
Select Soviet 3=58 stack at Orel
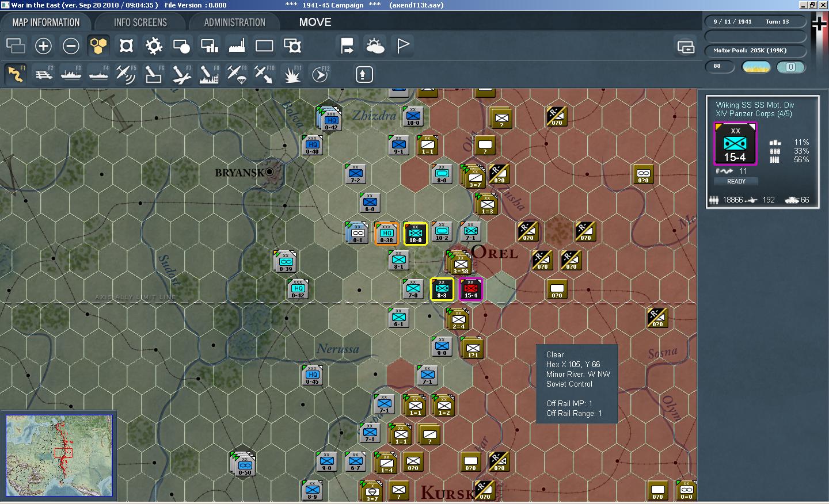click(x=459, y=262)
